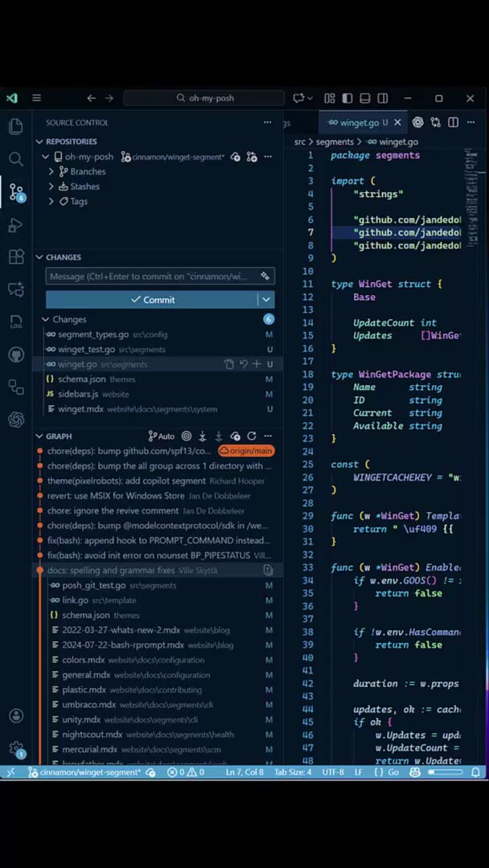
Task: Click the target icon in Graph toolbar
Action: click(187, 436)
